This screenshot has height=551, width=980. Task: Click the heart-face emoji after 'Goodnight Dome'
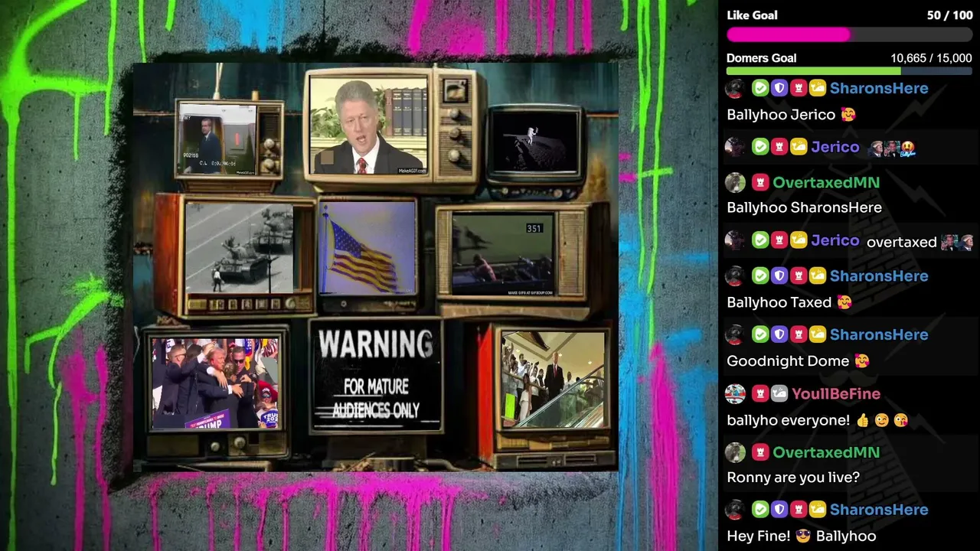(861, 361)
